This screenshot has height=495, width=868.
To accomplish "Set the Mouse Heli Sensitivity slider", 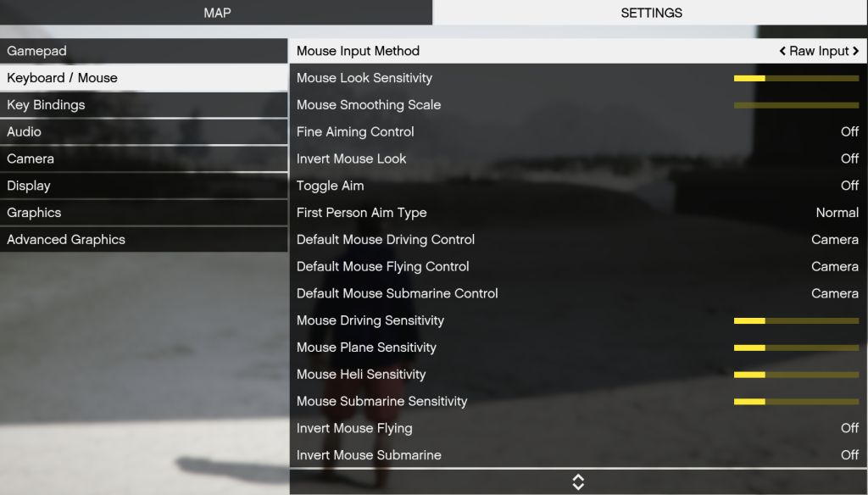I will 796,375.
